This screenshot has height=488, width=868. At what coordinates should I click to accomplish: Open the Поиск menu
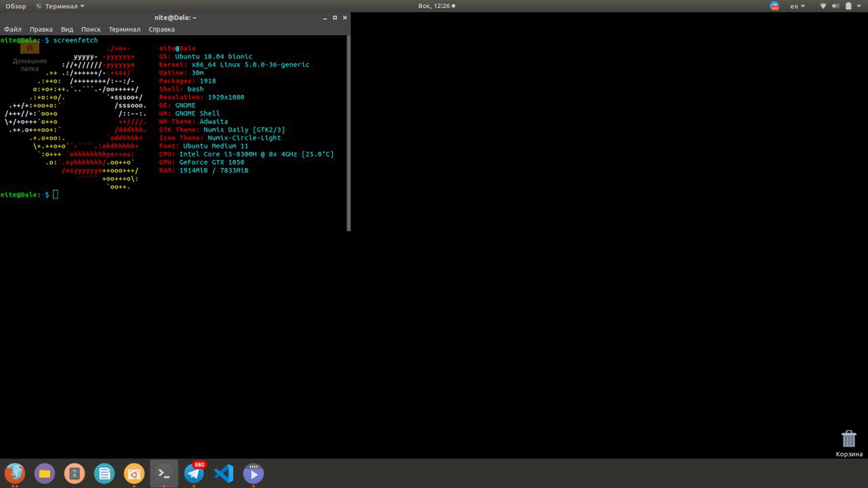[91, 29]
